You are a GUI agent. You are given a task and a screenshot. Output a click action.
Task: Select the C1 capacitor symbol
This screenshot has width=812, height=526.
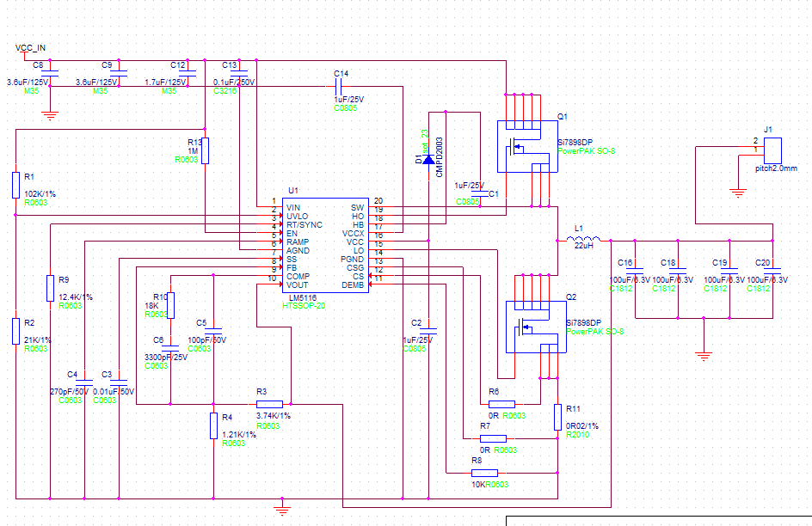tap(480, 193)
